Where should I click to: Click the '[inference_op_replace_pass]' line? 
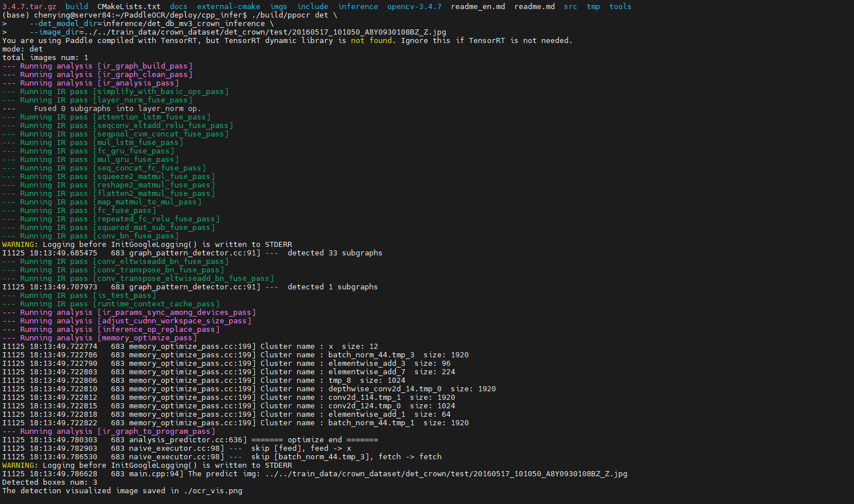coord(111,329)
